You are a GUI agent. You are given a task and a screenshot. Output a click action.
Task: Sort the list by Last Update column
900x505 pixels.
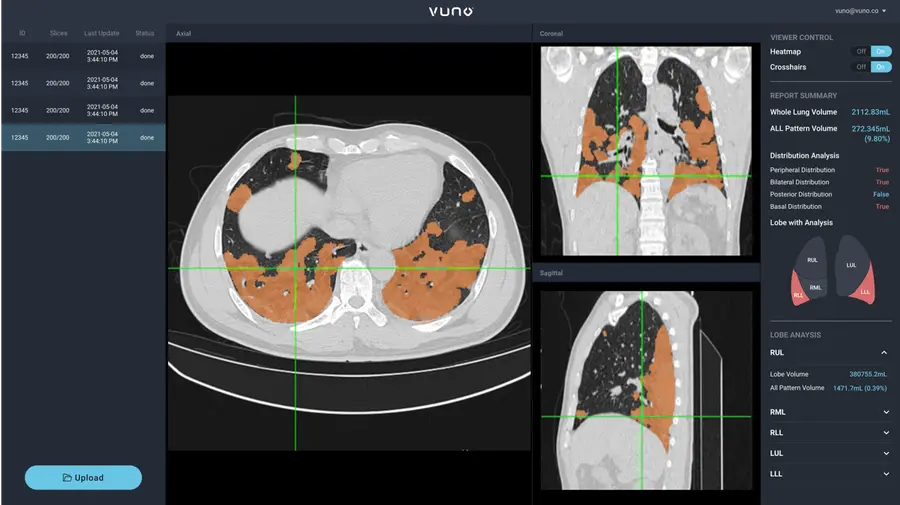[100, 33]
